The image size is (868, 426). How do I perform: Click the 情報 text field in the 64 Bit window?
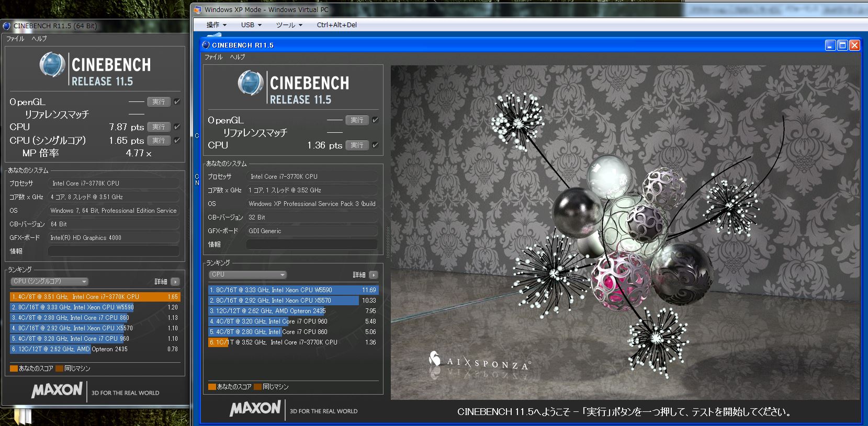click(114, 251)
